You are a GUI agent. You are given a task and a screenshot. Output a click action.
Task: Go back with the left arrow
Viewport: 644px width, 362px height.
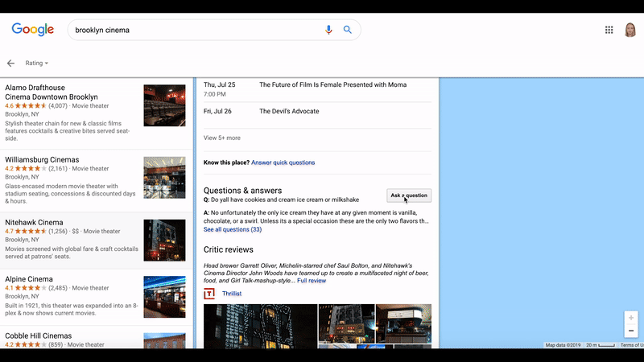10,64
